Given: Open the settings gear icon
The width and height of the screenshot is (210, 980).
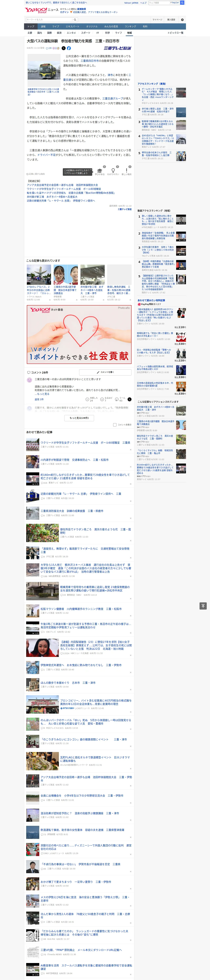Looking at the screenshot, I should click(182, 19).
